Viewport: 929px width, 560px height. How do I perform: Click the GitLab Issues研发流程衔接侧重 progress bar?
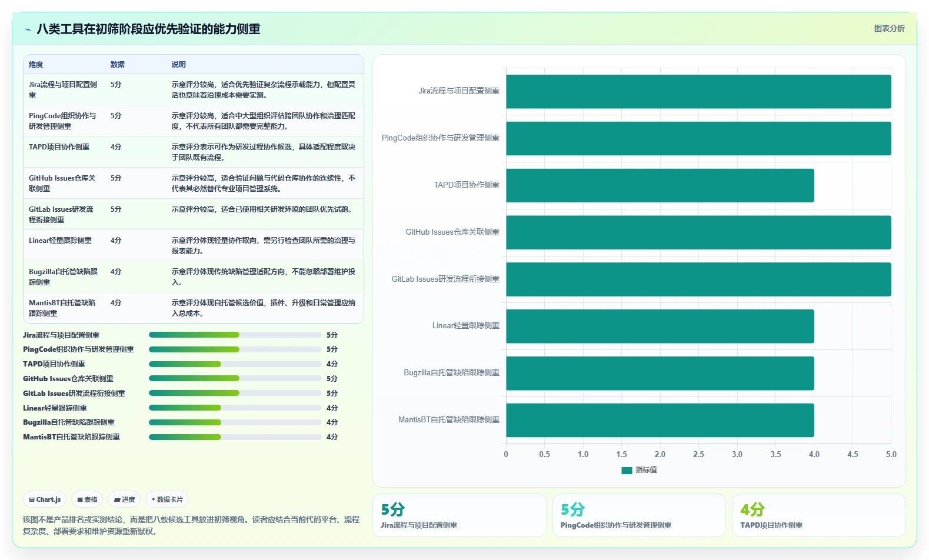[x=235, y=393]
